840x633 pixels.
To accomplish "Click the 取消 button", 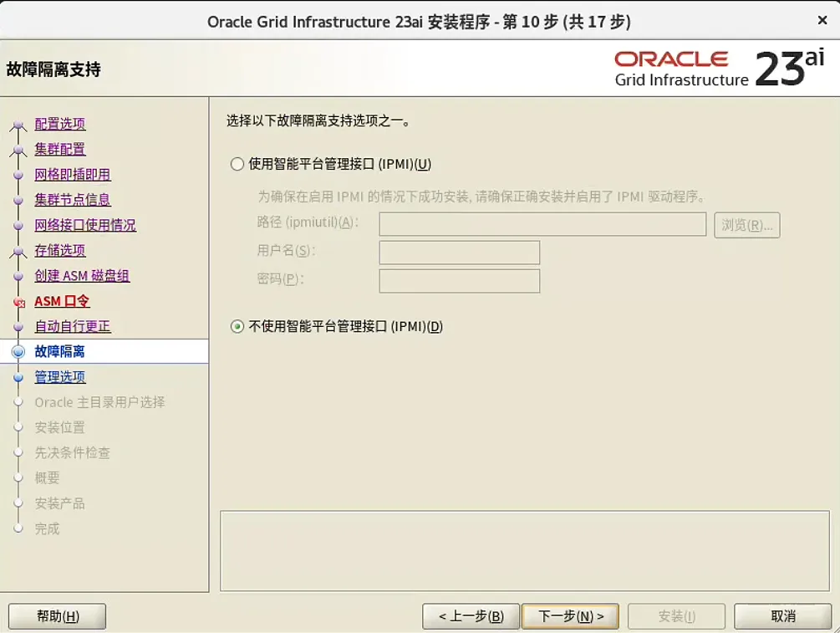I will [x=782, y=616].
